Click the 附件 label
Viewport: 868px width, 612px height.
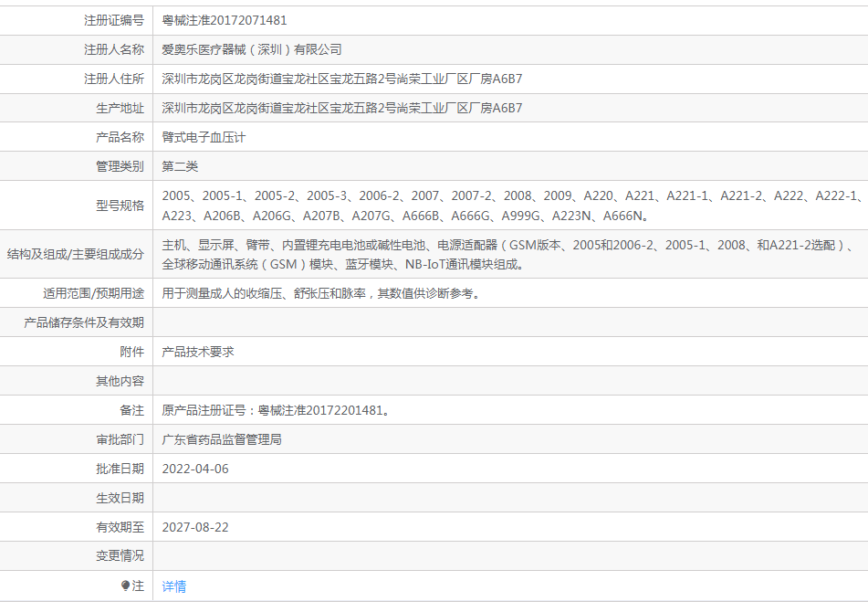[x=131, y=352]
